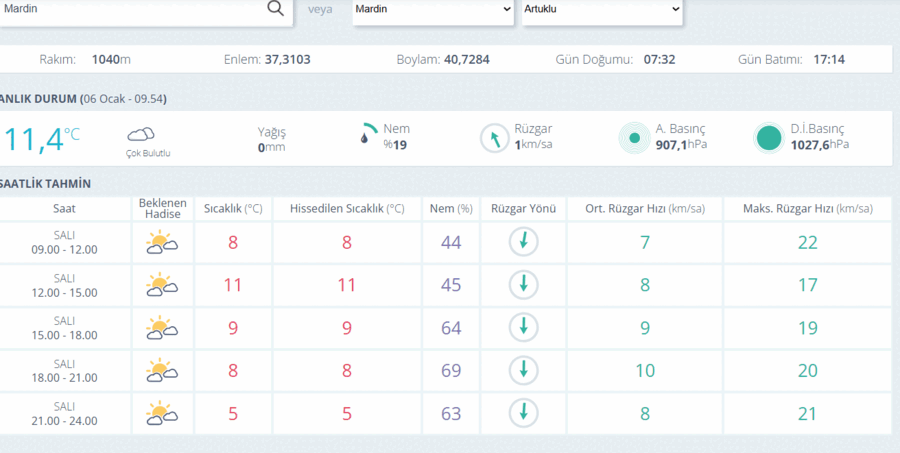This screenshot has width=900, height=453.
Task: Click the SALI 15.00 - 18.00 time cell
Action: click(x=64, y=328)
